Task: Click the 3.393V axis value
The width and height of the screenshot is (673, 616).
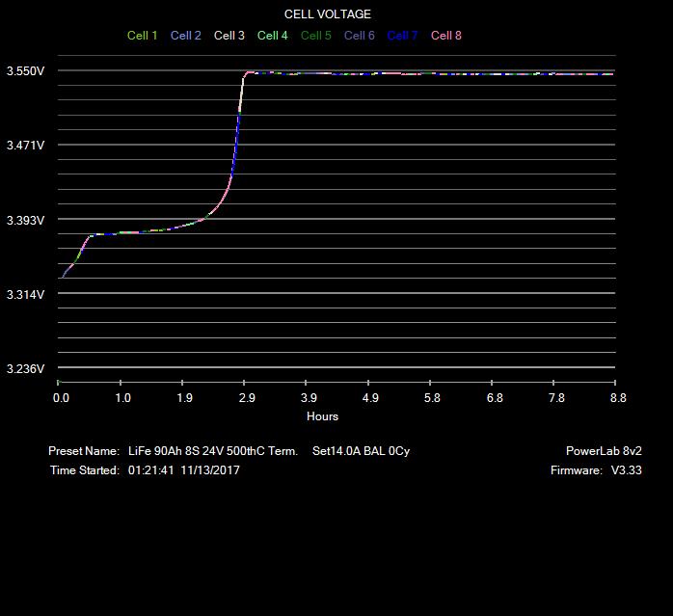Action: (x=25, y=221)
